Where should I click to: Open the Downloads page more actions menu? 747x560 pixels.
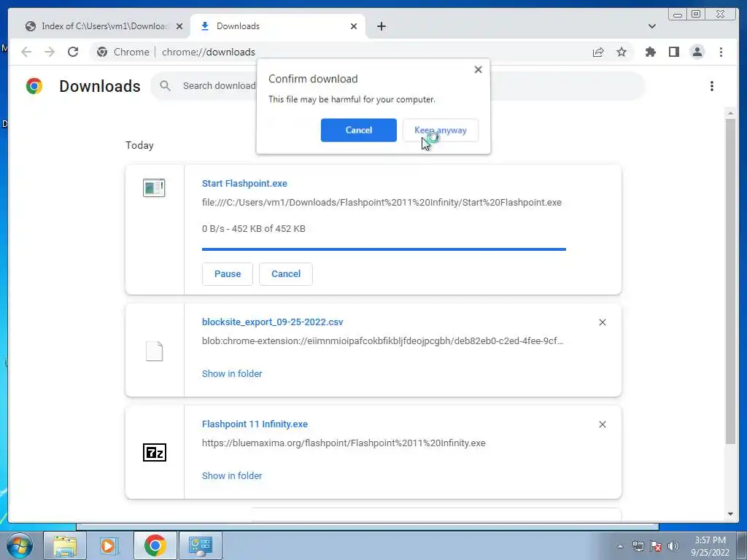712,86
